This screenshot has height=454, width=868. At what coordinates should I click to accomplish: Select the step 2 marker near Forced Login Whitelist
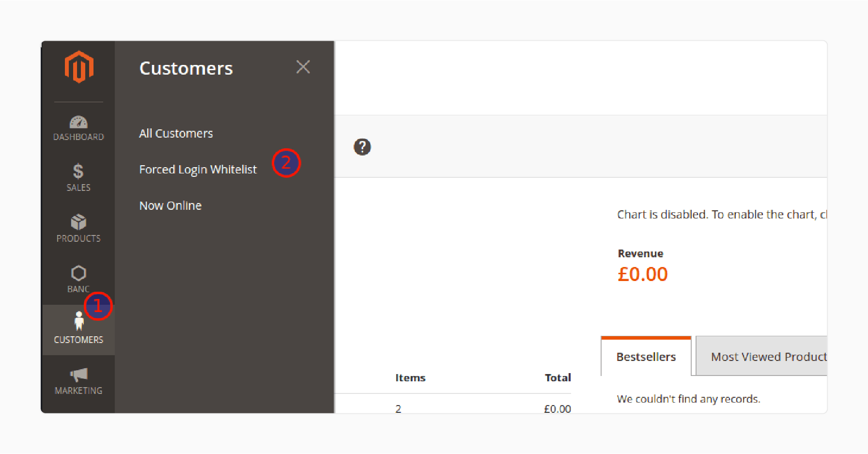286,163
